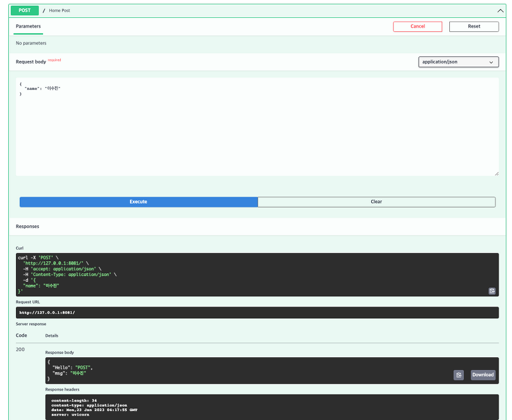The height and width of the screenshot is (420, 512).
Task: Click the green POST method badge
Action: 24,10
